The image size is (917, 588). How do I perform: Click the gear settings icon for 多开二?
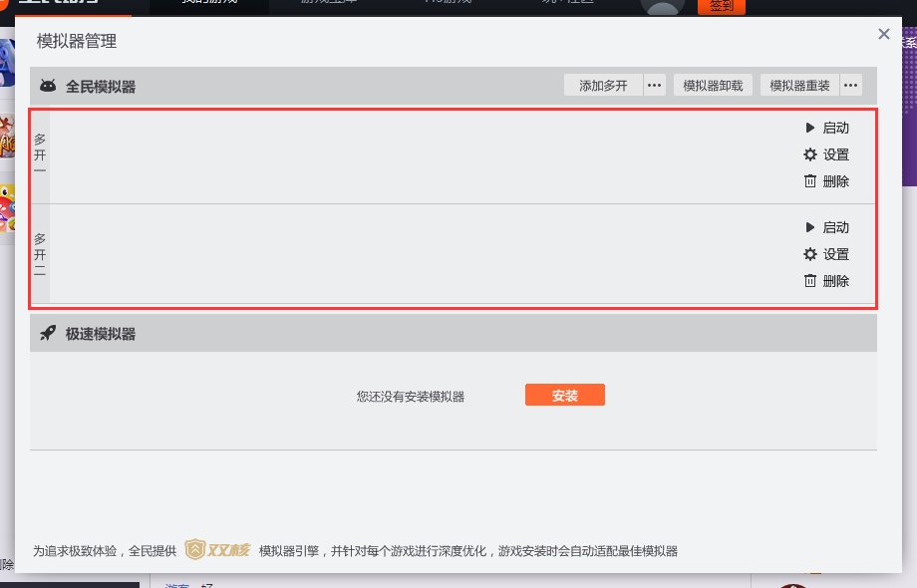[810, 254]
